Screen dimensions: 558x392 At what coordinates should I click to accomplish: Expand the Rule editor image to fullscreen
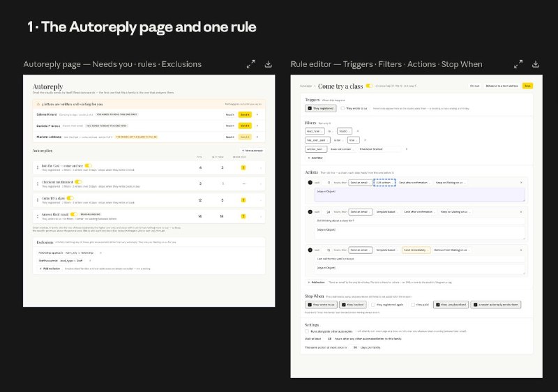coord(518,64)
